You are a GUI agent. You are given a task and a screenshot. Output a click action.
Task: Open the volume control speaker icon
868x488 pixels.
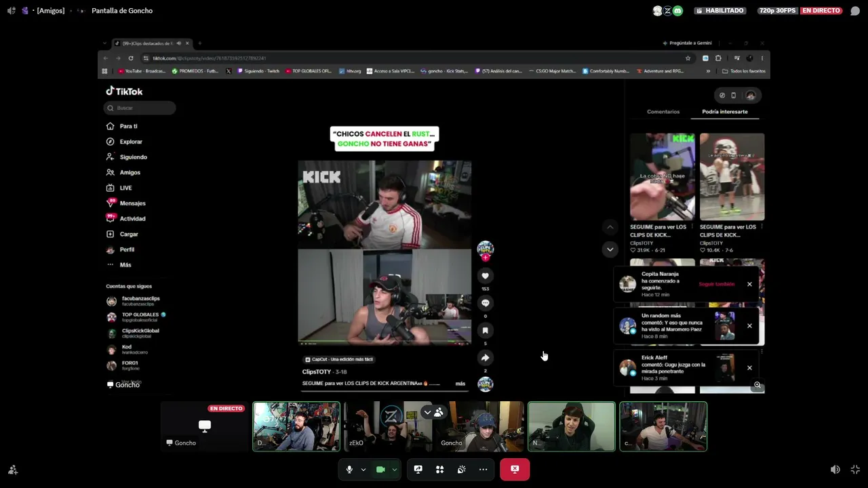coord(835,469)
